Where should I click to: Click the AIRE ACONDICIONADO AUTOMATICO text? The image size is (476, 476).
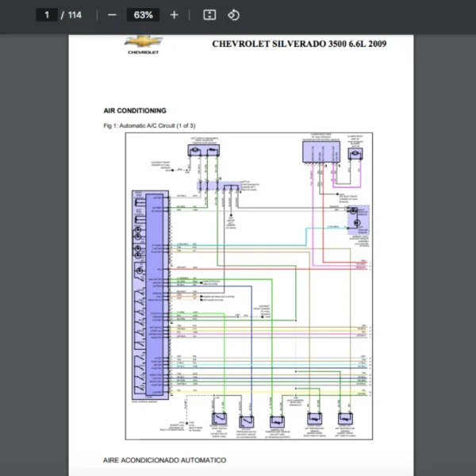click(x=164, y=460)
